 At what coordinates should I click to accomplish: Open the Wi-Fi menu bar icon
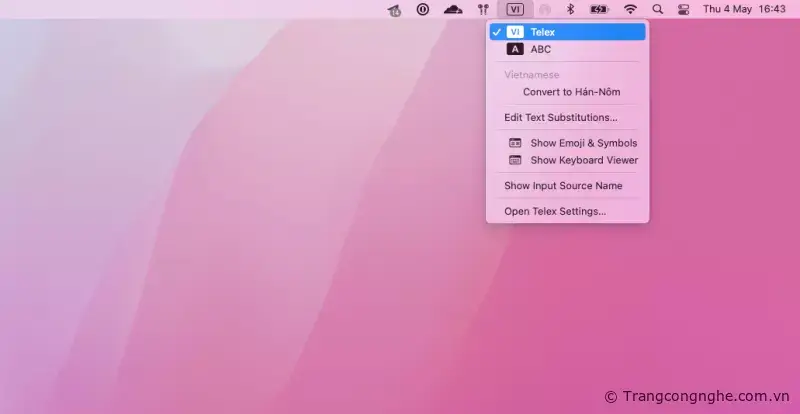pyautogui.click(x=630, y=9)
